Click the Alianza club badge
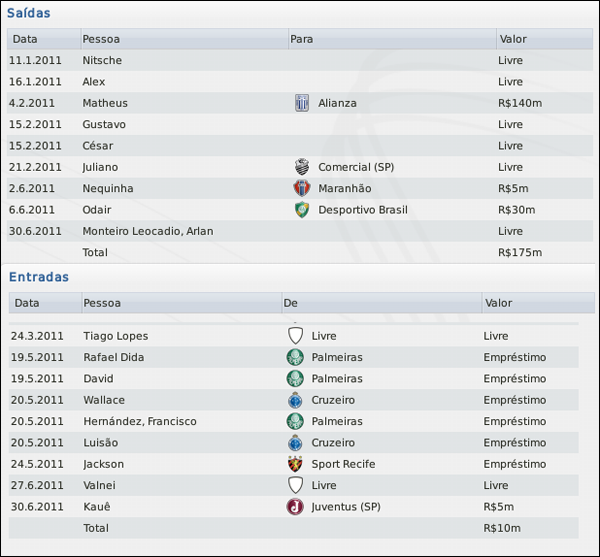 302,103
